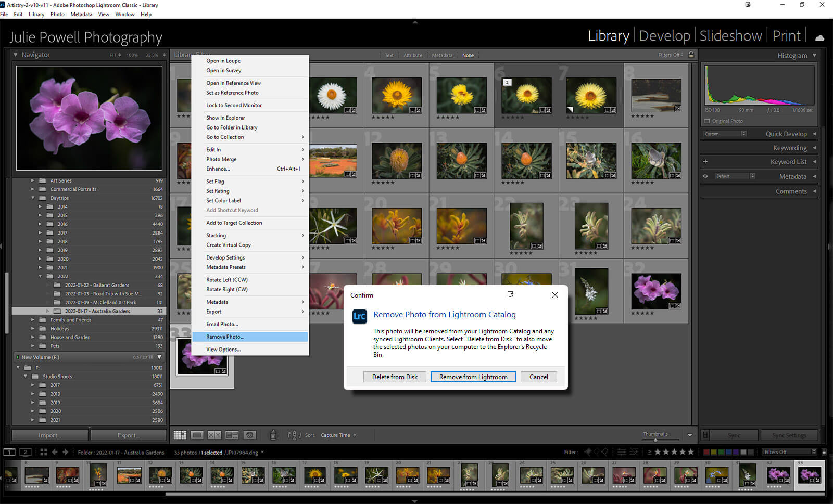Screen dimensions: 833x504
Task: Click the Remove from Lightroom button
Action: click(x=473, y=377)
